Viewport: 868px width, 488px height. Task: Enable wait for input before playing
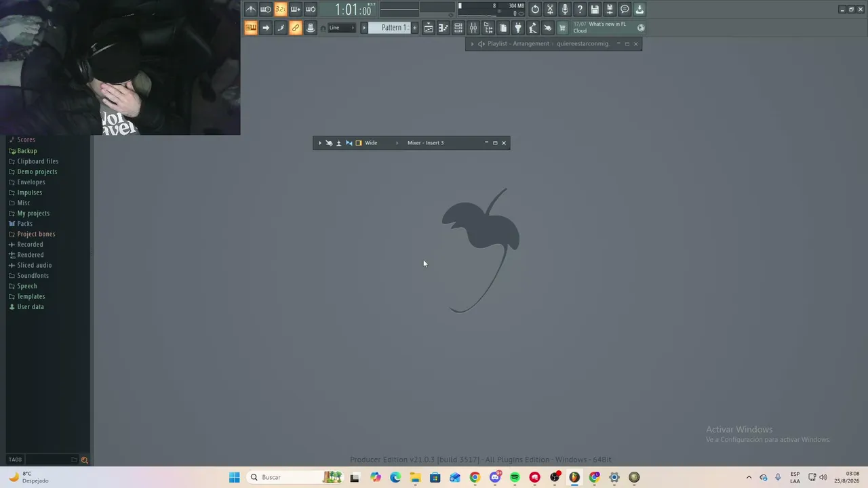coord(266,9)
